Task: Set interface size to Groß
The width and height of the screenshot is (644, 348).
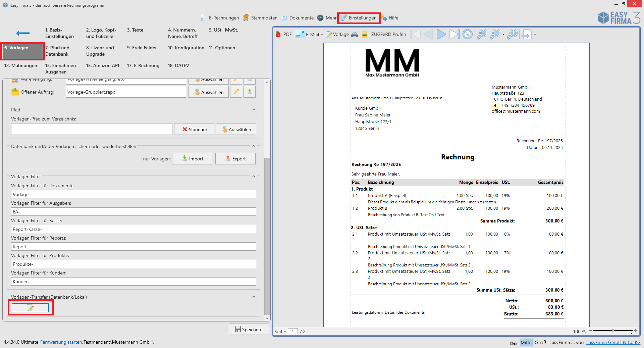Action: point(540,343)
